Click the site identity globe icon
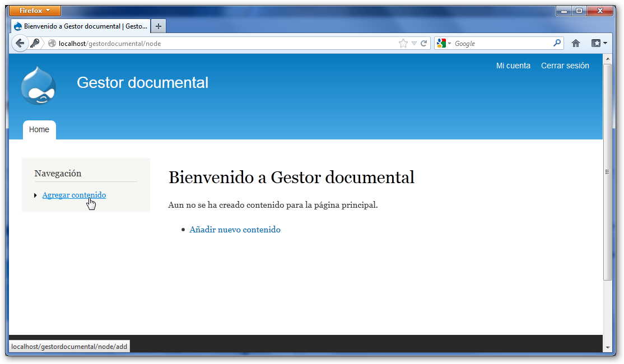Image resolution: width=624 pixels, height=364 pixels. pos(52,43)
